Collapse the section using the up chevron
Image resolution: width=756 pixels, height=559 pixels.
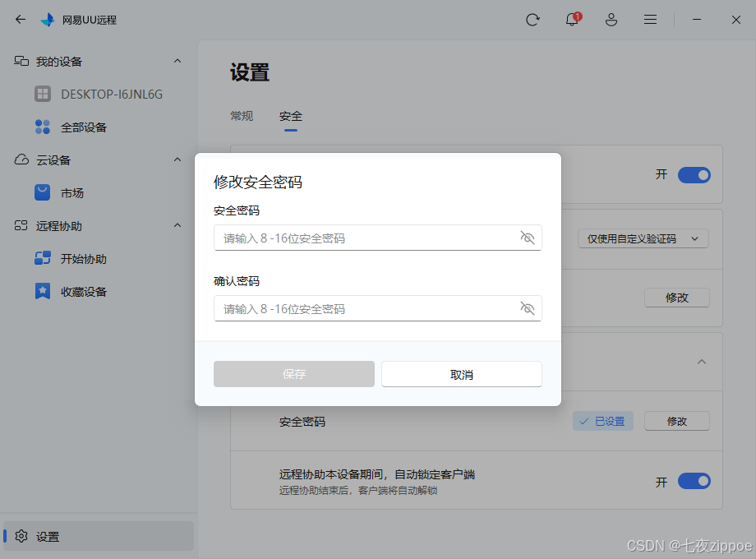click(x=702, y=362)
